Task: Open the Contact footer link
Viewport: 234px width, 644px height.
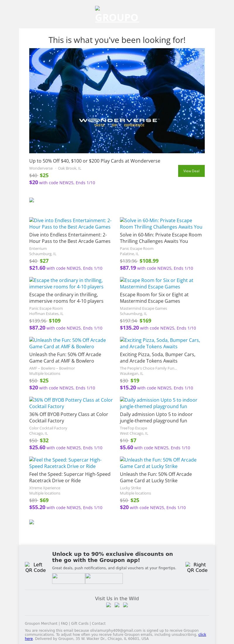Action: click(99, 623)
